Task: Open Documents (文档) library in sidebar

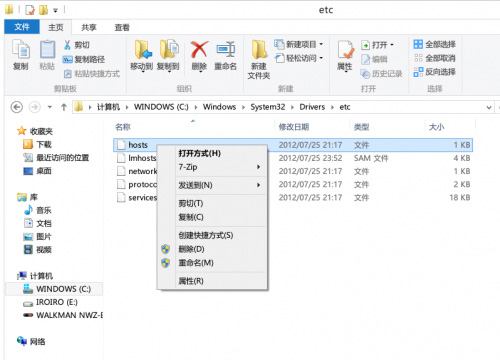Action: (37, 223)
